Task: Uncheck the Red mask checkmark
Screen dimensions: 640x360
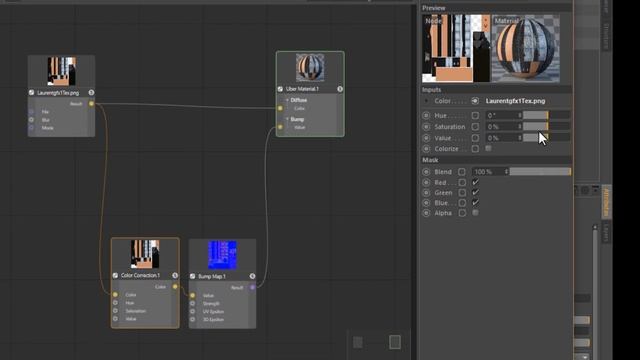Action: pos(476,182)
